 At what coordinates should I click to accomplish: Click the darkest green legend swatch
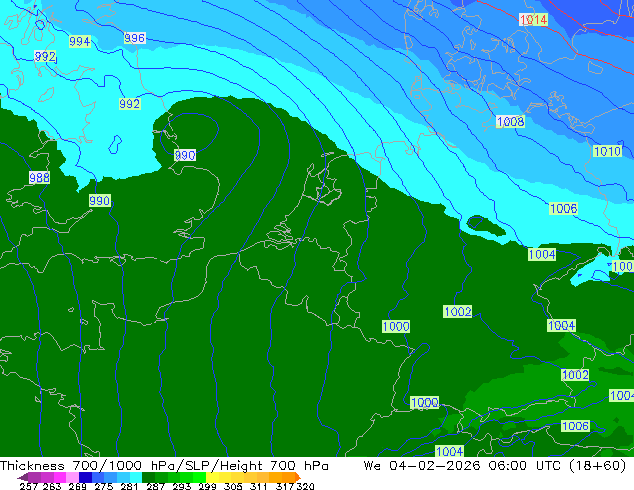148,477
